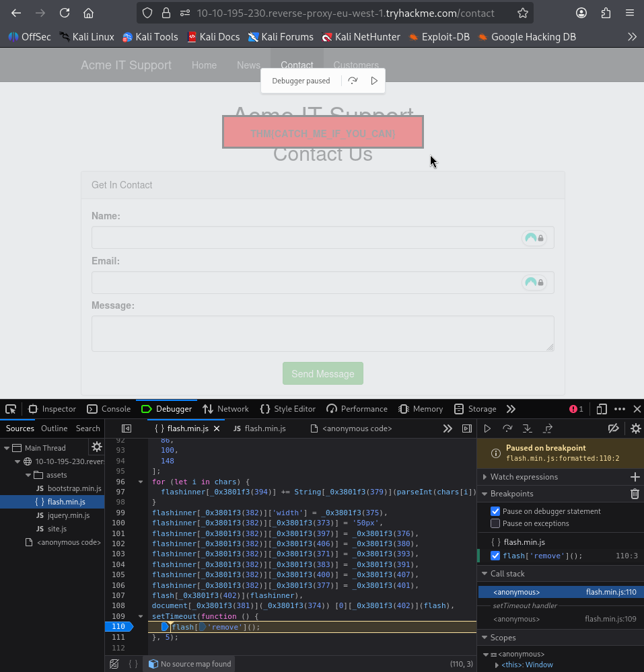This screenshot has height=672, width=644.
Task: Click the Step out debugger button
Action: [x=548, y=428]
